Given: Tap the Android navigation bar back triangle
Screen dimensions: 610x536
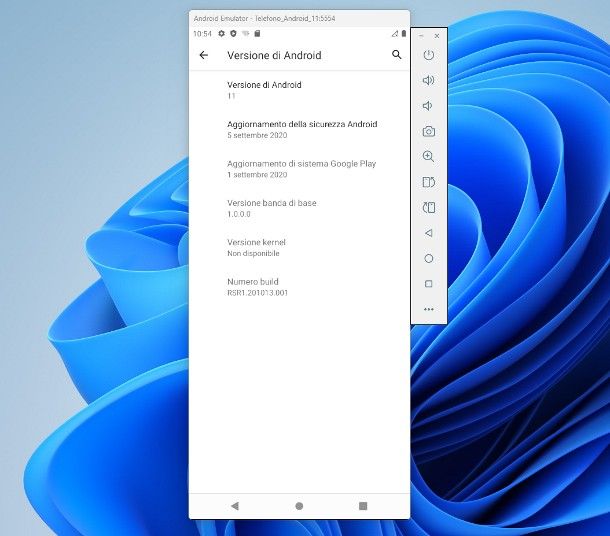Looking at the screenshot, I should pyautogui.click(x=235, y=506).
